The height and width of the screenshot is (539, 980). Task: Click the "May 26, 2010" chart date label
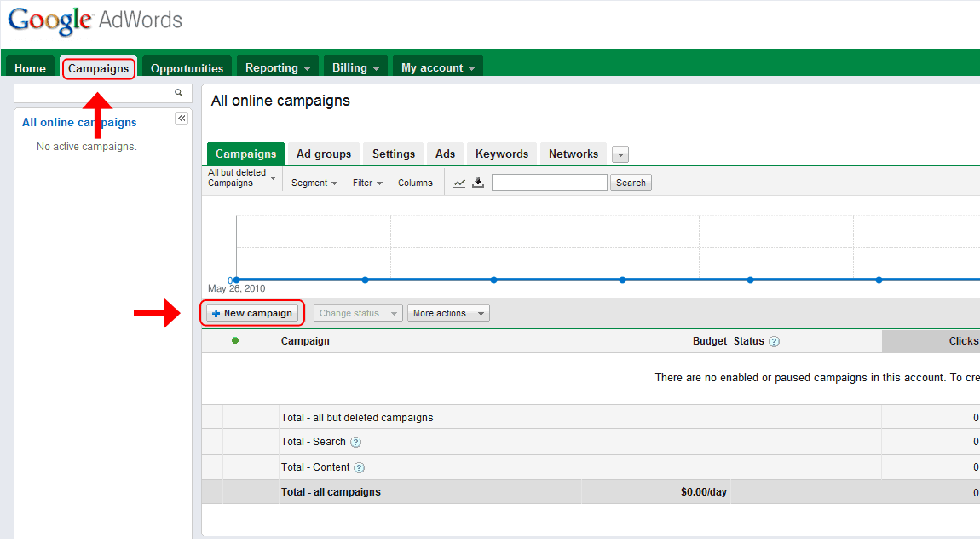click(x=236, y=288)
